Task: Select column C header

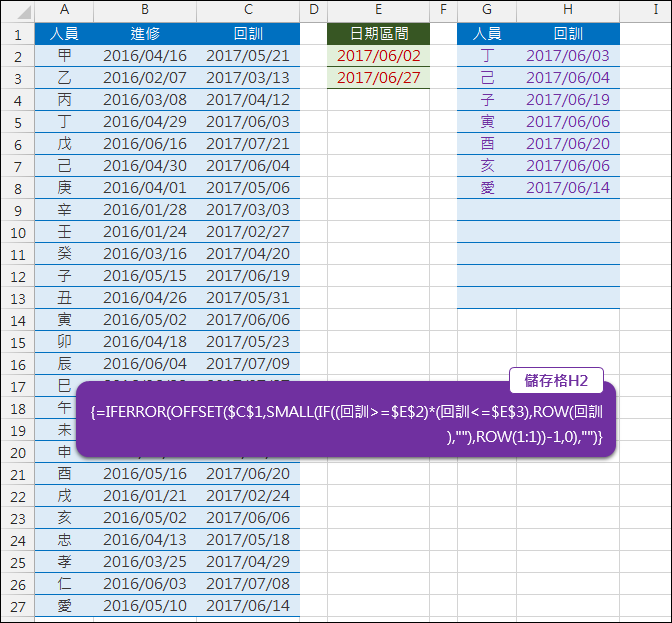Action: 248,10
